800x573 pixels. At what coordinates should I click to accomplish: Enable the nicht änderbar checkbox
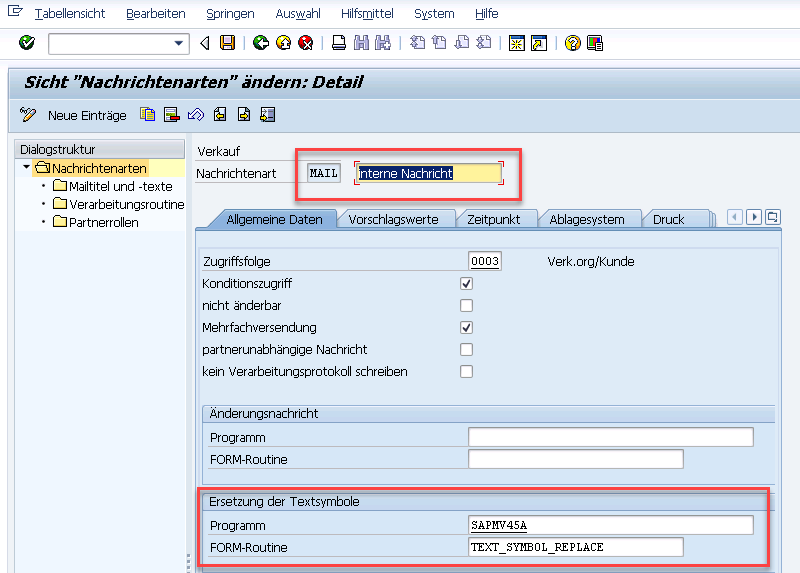coord(466,305)
